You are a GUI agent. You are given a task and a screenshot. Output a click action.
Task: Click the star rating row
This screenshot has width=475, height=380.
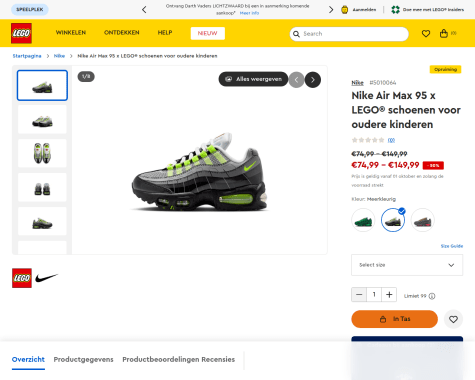368,140
